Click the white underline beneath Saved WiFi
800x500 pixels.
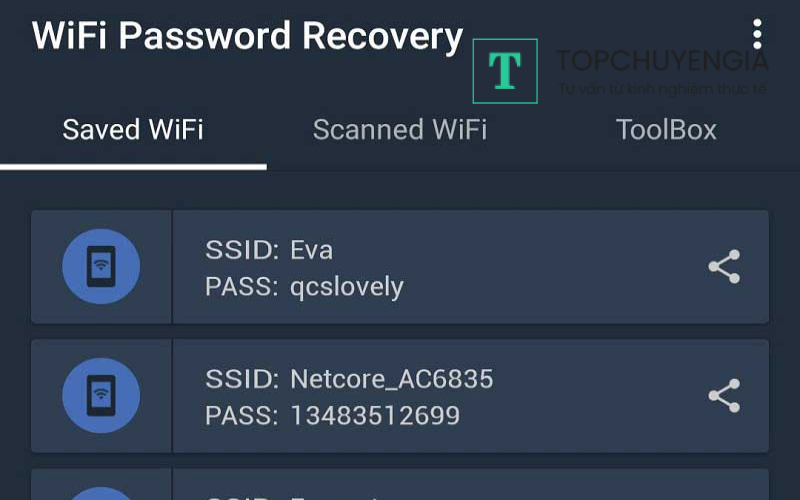click(133, 166)
